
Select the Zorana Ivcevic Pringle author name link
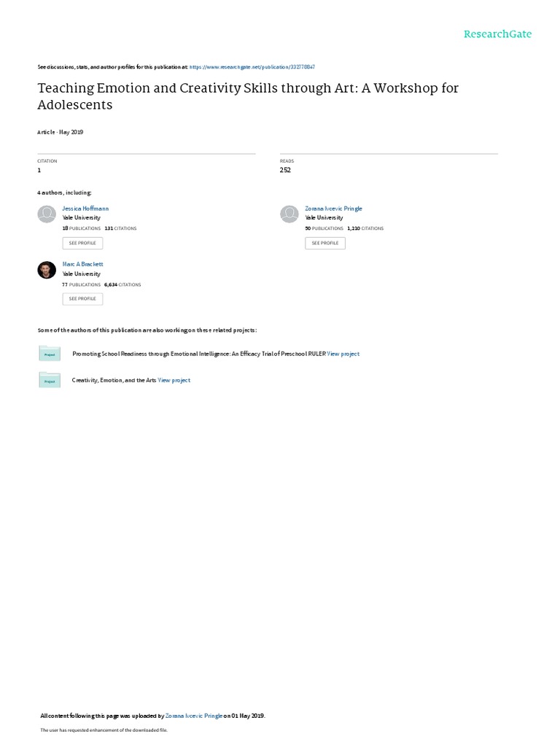(333, 209)
